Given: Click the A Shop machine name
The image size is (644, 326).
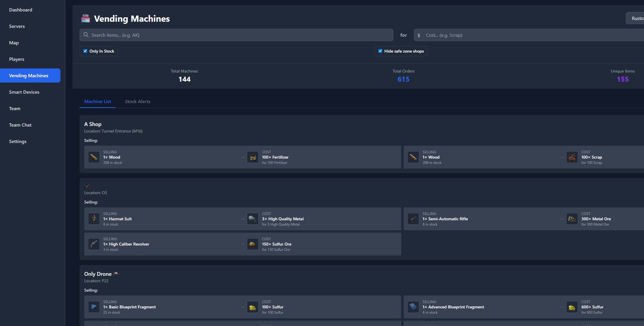Looking at the screenshot, I should pos(93,124).
